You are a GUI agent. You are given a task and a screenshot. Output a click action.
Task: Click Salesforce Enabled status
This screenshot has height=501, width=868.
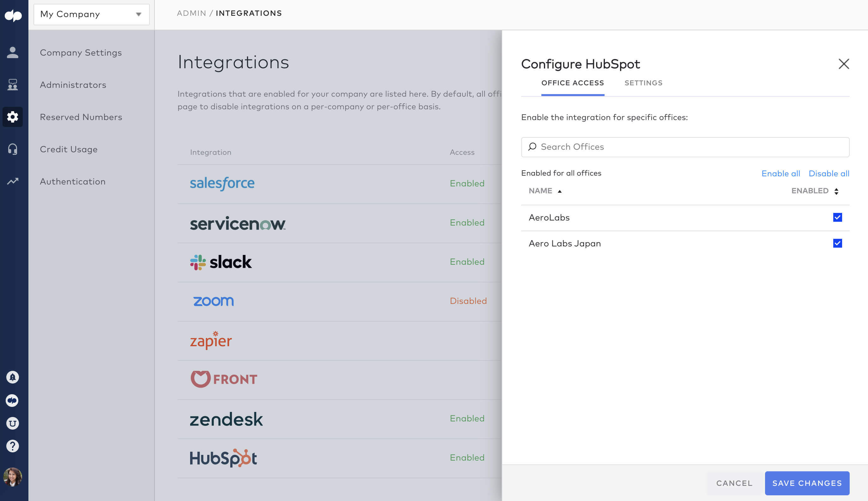[467, 184]
